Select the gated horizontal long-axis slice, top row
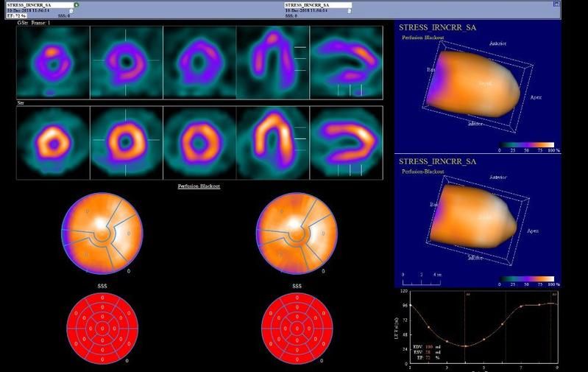Viewport: 588px width, 372px height. click(x=346, y=61)
